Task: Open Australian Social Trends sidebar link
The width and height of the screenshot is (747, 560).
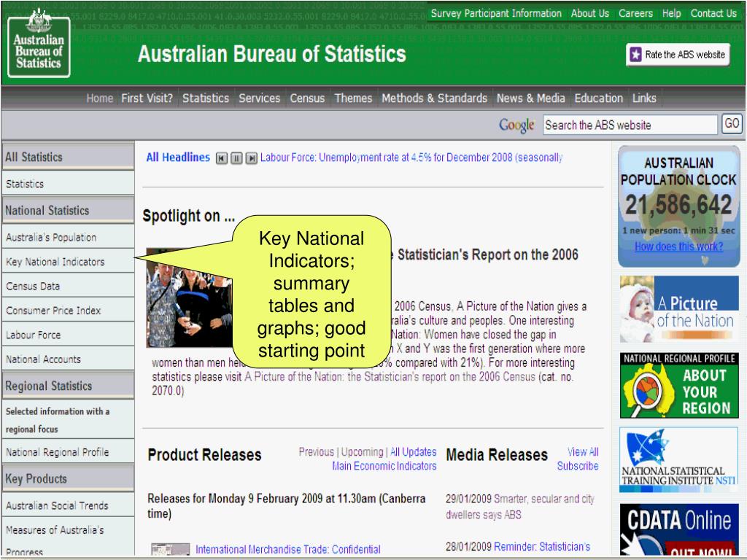Action: 68,505
